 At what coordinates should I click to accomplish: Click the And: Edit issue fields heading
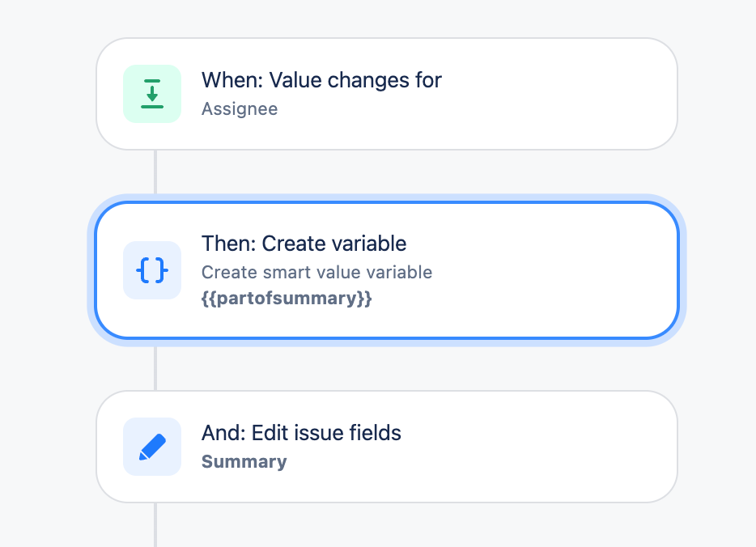[x=301, y=433]
